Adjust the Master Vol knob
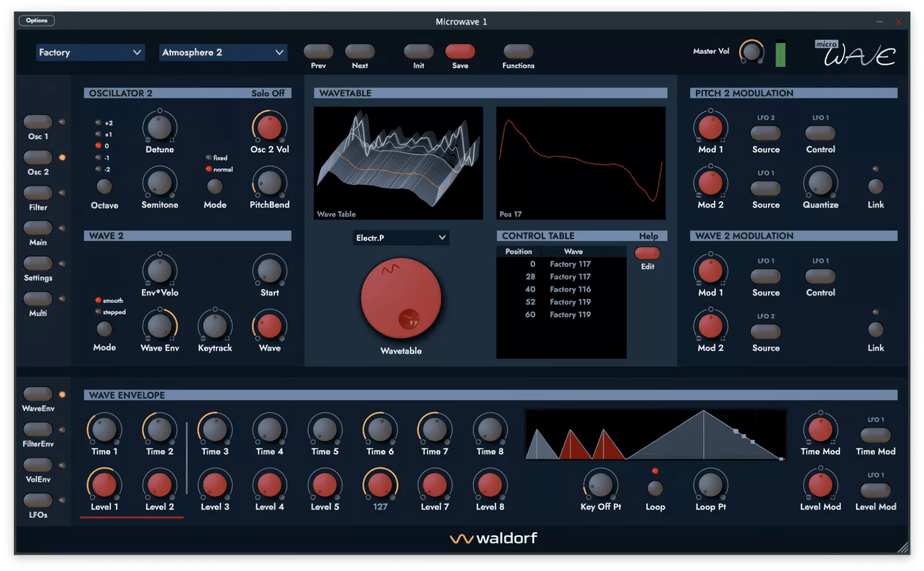The height and width of the screenshot is (571, 924). [751, 52]
